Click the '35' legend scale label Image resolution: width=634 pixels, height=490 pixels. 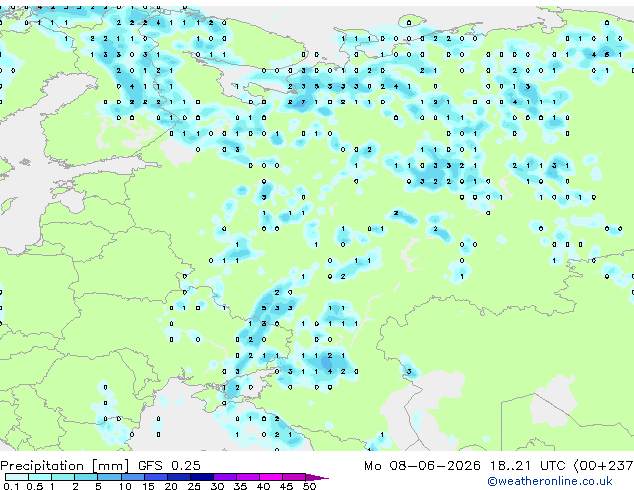pyautogui.click(x=240, y=486)
